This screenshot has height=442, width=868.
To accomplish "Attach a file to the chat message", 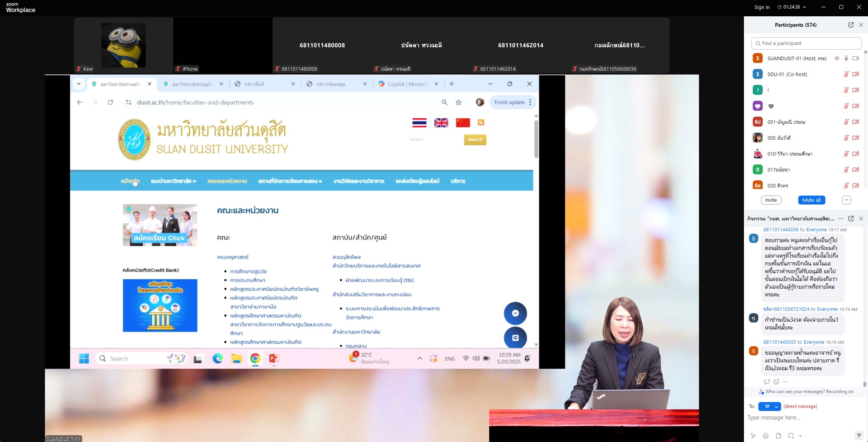I will coord(778,436).
